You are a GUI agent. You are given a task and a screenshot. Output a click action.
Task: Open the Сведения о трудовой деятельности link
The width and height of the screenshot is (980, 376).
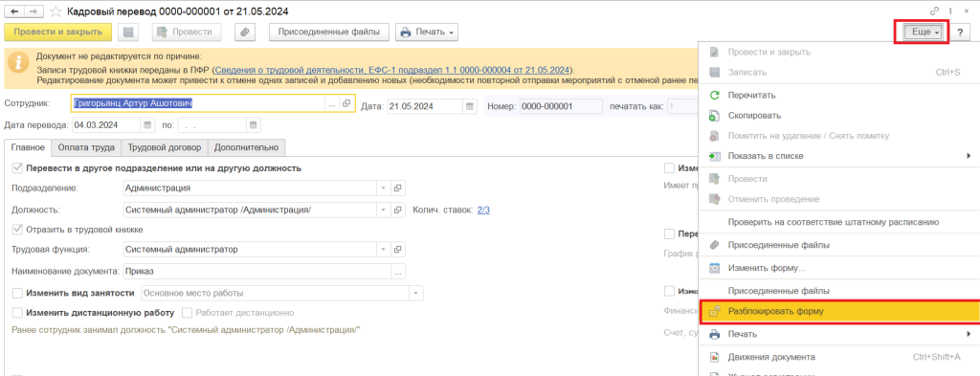click(393, 70)
